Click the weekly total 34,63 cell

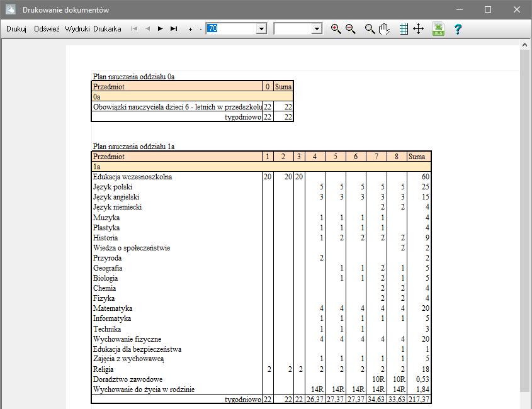click(x=376, y=400)
